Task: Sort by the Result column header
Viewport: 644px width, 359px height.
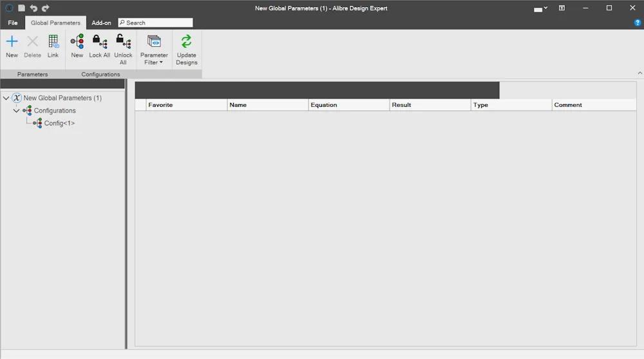Action: (430, 105)
